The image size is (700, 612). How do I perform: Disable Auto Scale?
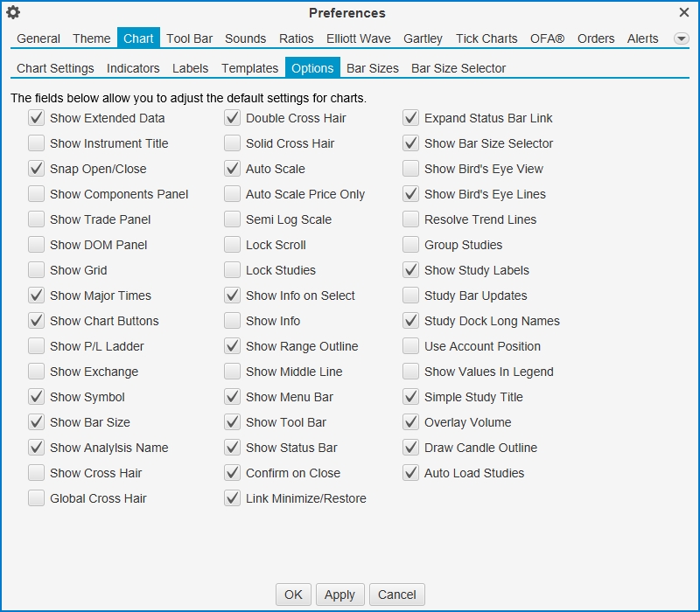[232, 169]
